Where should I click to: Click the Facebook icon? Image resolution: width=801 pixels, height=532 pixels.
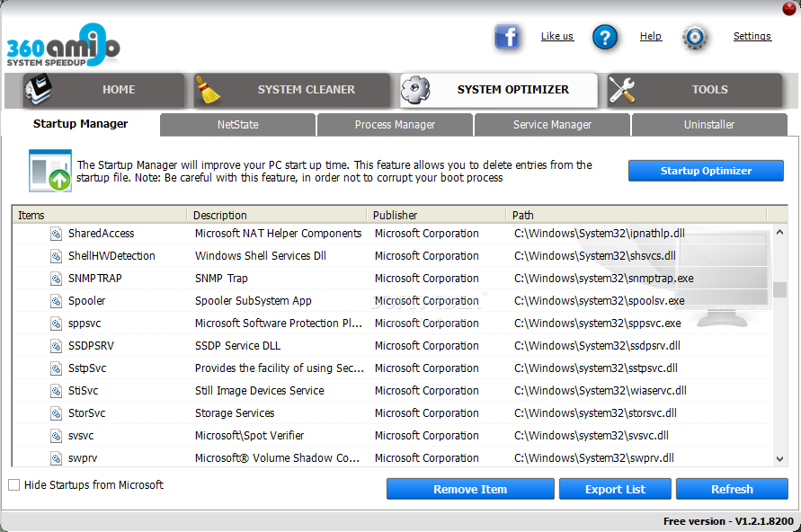click(507, 37)
